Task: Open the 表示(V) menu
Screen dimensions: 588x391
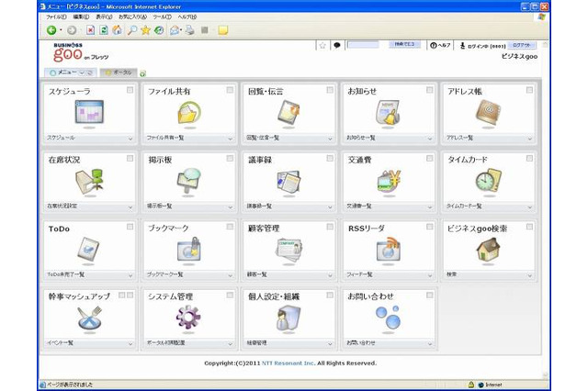Action: tap(104, 17)
